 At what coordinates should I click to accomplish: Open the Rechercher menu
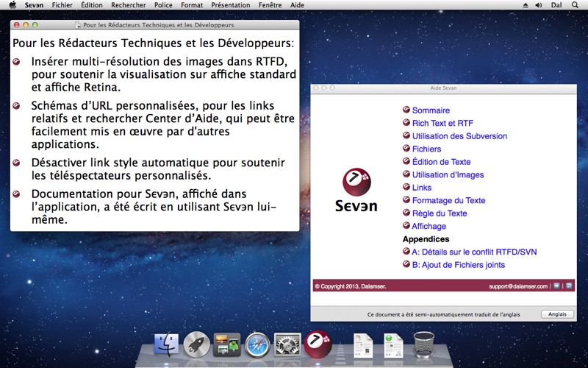tap(129, 5)
